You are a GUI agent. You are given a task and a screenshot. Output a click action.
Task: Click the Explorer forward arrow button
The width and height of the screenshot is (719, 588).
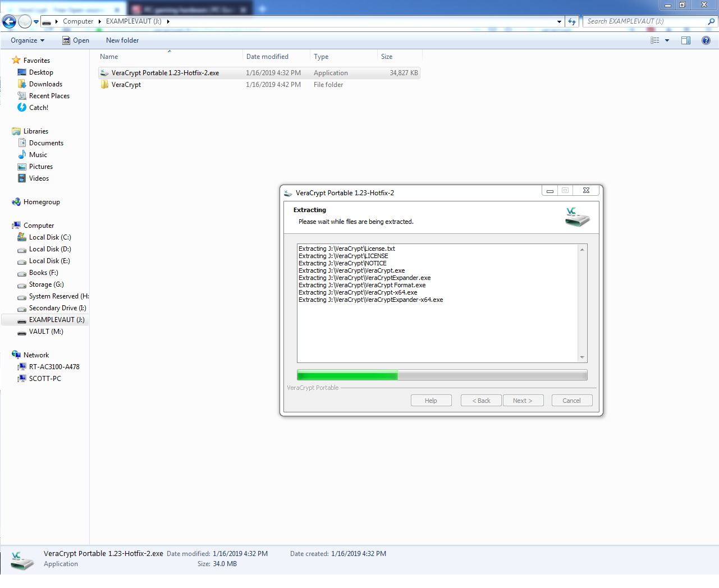(25, 21)
